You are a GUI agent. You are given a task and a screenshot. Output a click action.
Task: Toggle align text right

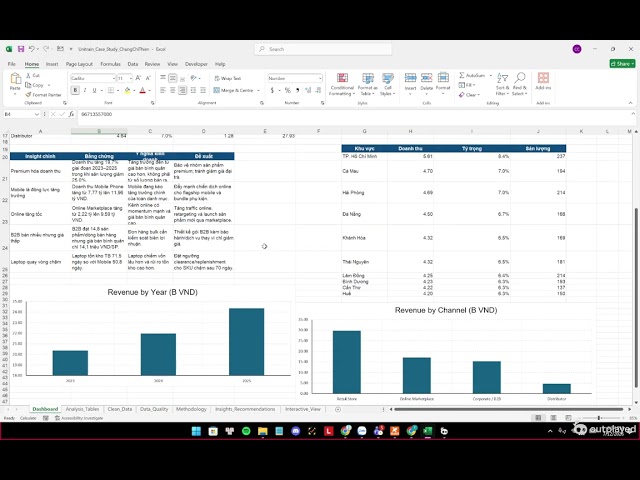[182, 90]
